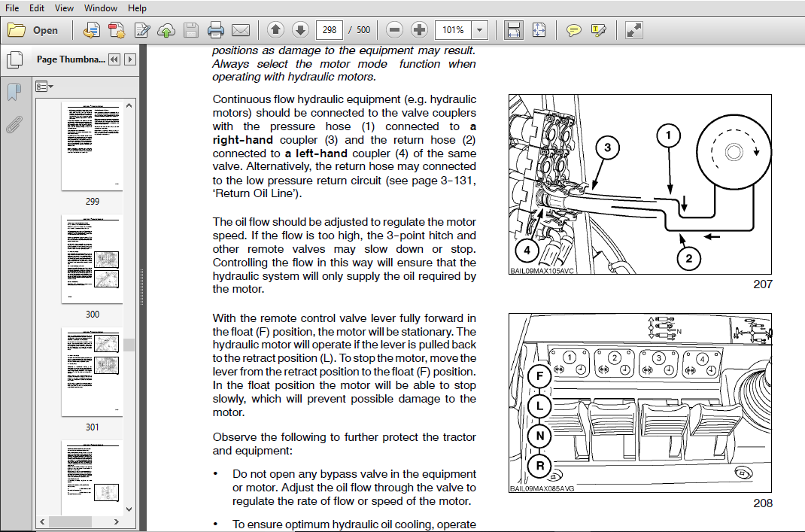Open the thumbnails options dropdown
The height and width of the screenshot is (532, 805).
[44, 87]
